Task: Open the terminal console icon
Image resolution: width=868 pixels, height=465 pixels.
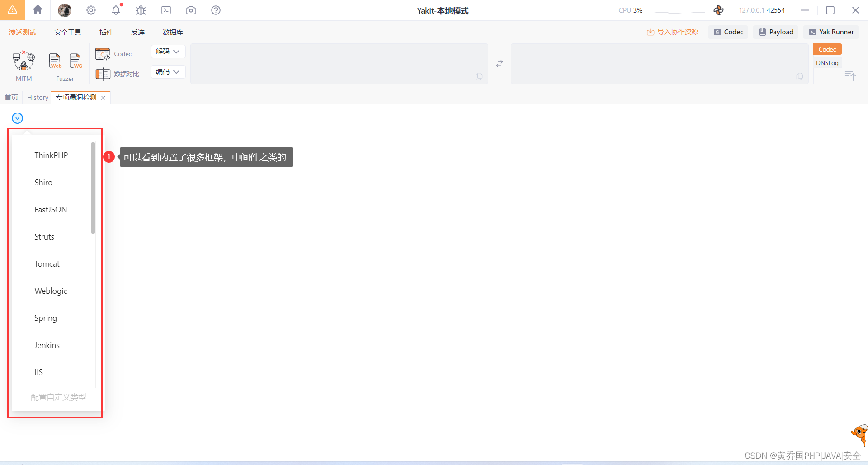Action: coord(166,10)
